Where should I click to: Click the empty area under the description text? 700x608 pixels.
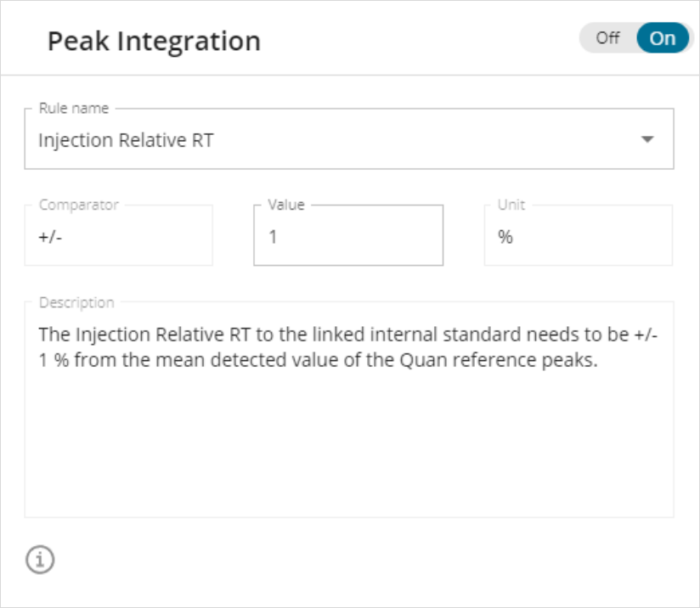(348, 450)
